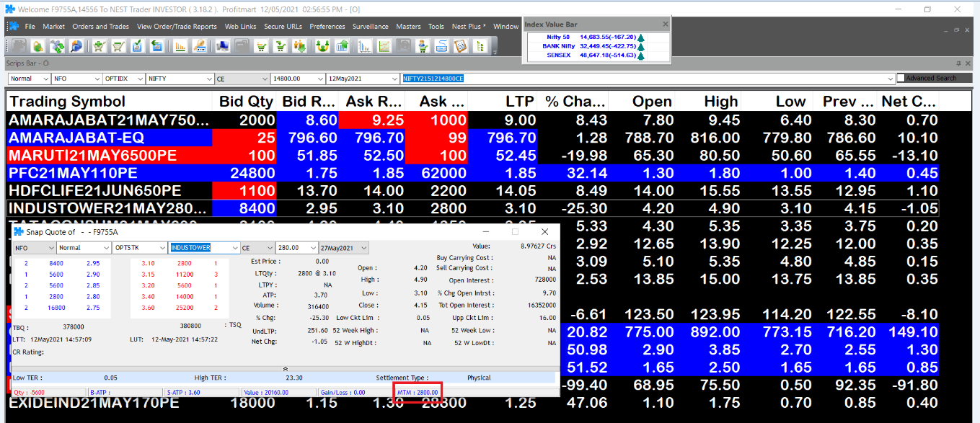This screenshot has height=423, width=980.
Task: Click the NIFTY2151214800CE symbol input field
Action: pos(648,79)
